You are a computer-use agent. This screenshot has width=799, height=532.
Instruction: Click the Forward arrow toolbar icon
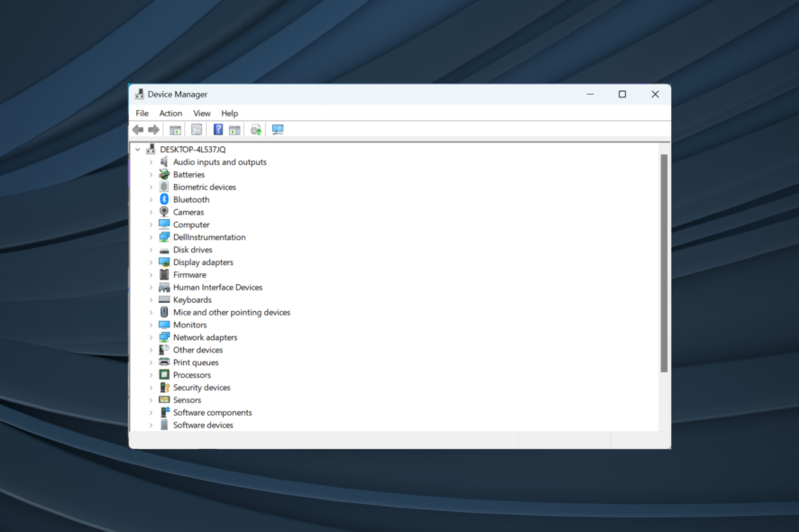[153, 130]
